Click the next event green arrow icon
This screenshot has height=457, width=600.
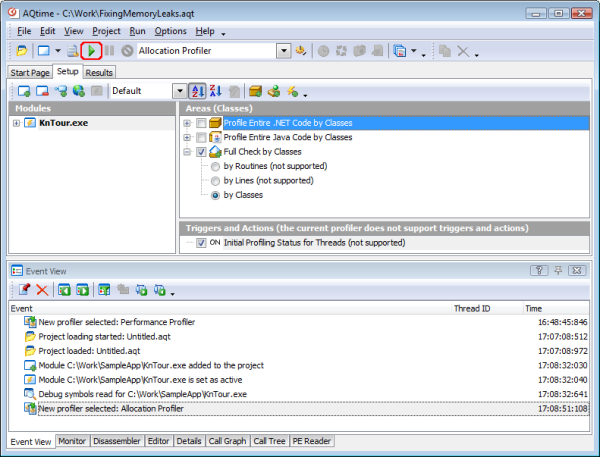83,290
